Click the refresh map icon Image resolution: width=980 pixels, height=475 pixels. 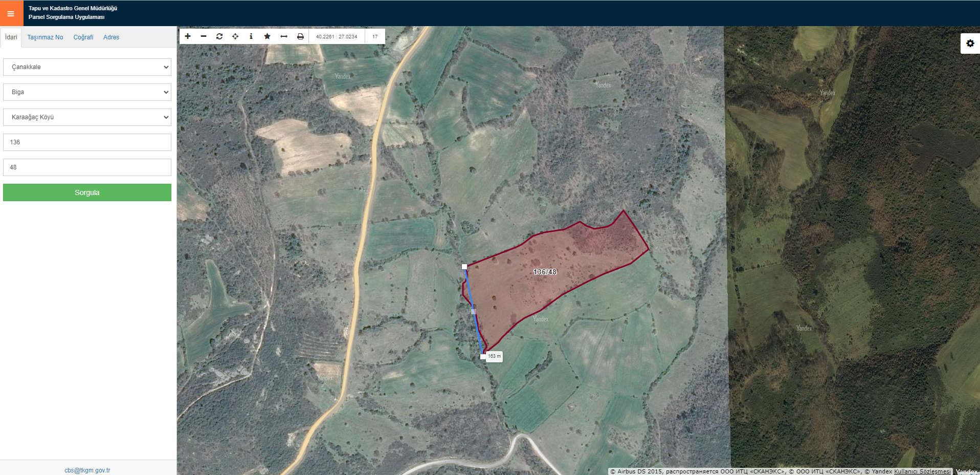tap(219, 36)
